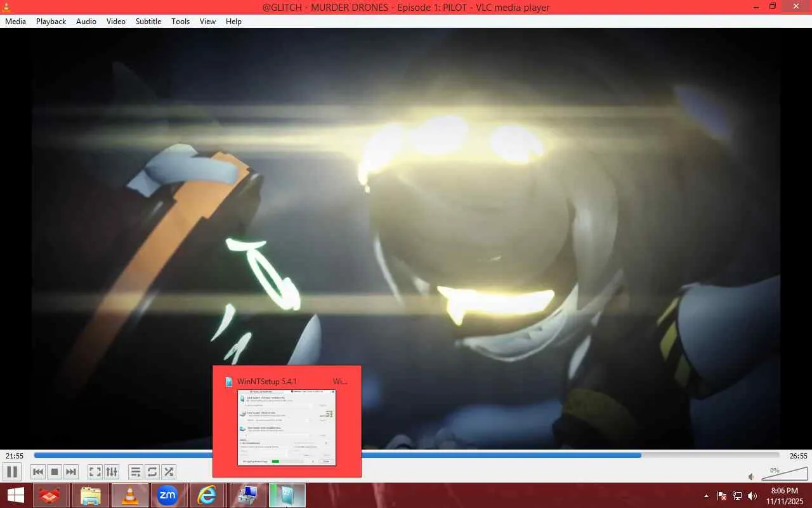Open the Tools menu
This screenshot has height=508, width=812.
[x=181, y=22]
